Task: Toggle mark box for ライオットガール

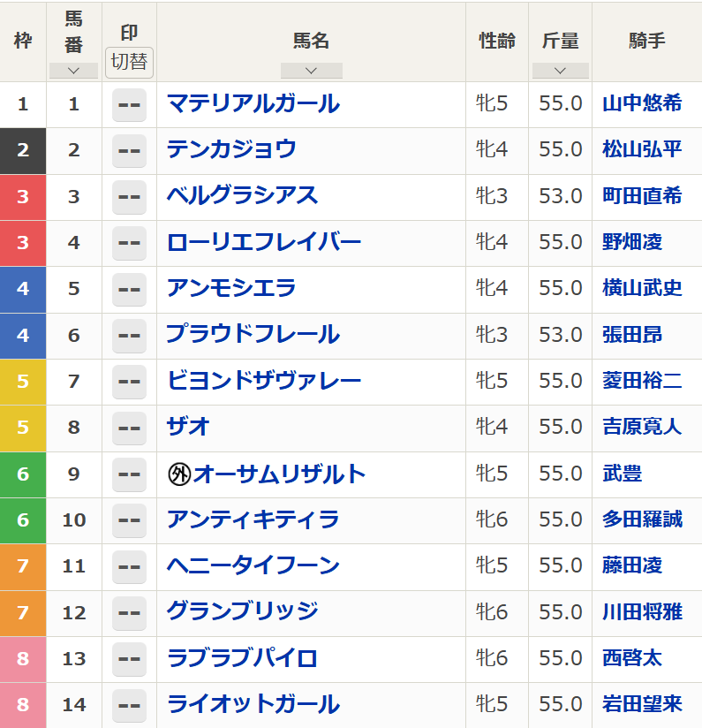Action: 129,705
